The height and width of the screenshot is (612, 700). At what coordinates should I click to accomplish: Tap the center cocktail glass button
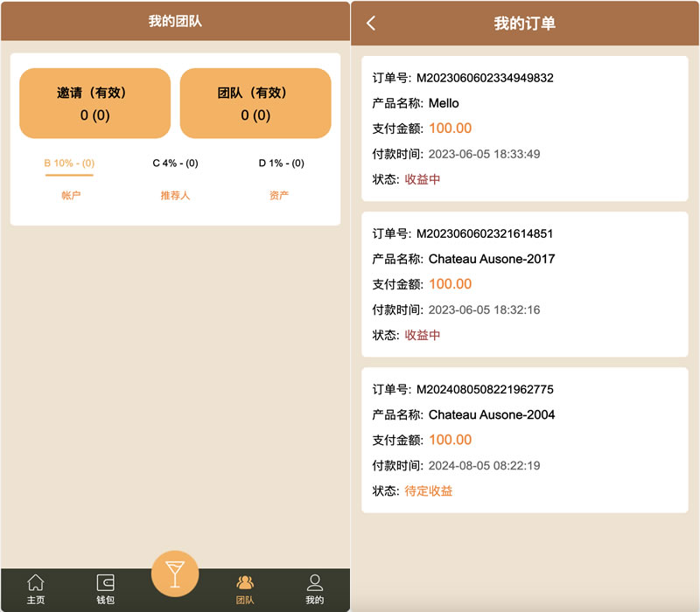pyautogui.click(x=175, y=574)
